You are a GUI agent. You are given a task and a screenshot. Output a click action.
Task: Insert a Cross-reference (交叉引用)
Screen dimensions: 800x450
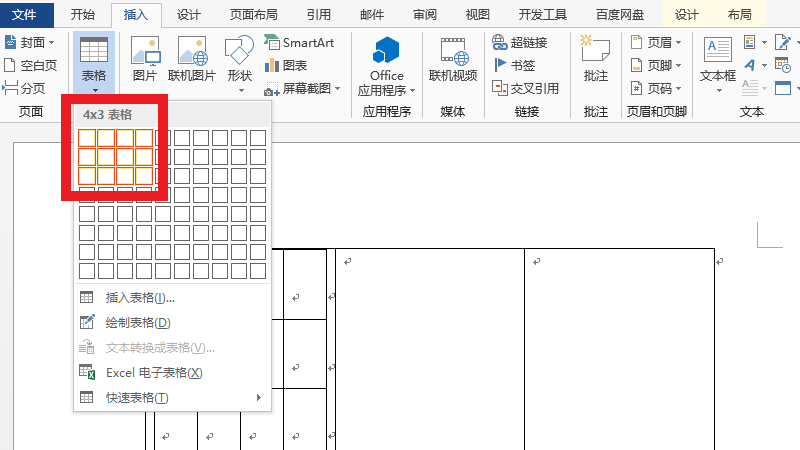click(526, 88)
